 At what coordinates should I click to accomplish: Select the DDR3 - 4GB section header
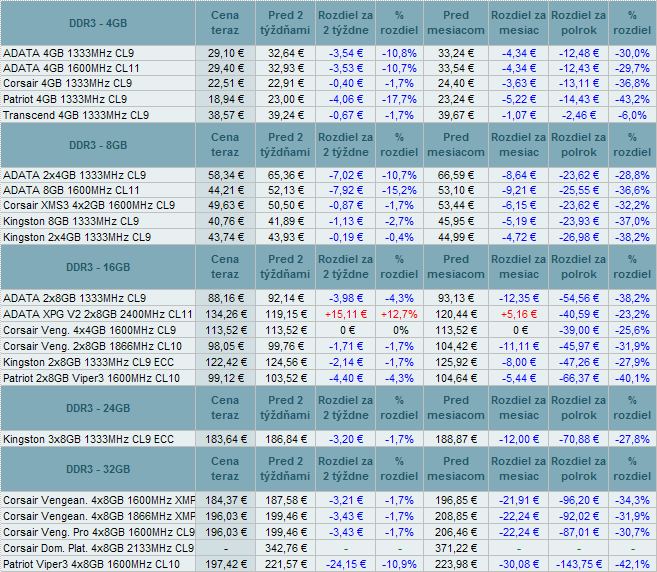pyautogui.click(x=98, y=23)
